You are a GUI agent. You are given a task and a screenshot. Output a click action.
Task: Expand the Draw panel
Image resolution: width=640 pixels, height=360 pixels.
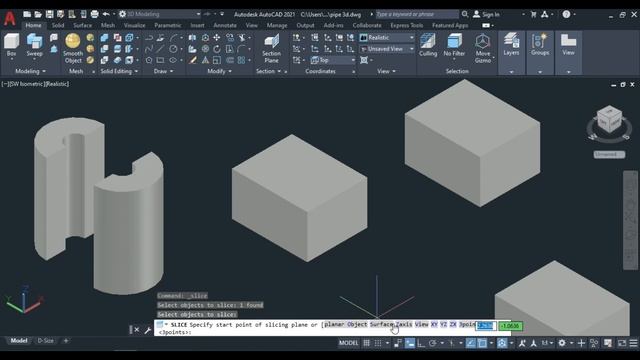[163, 71]
